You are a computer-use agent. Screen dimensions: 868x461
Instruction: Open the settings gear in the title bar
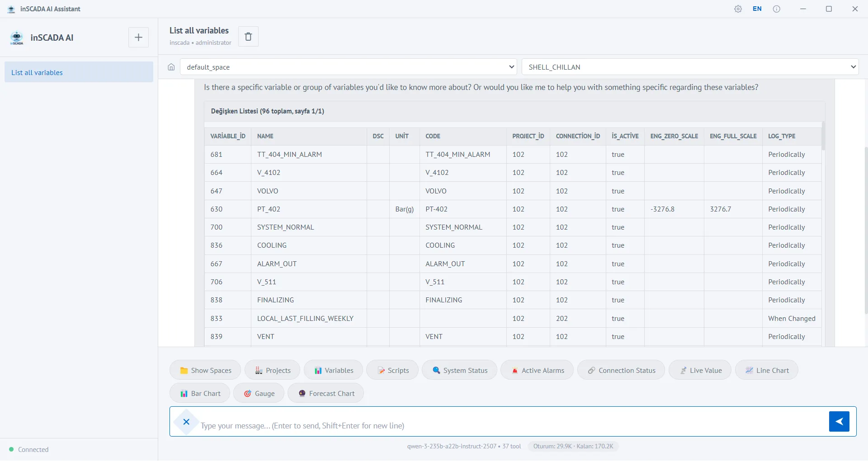pyautogui.click(x=738, y=9)
